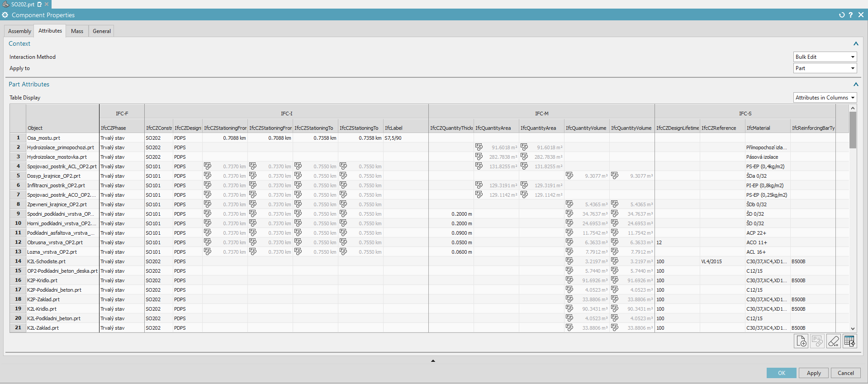Screen dimensions: 868x384
Task: Open the Mass tab
Action: 77,31
